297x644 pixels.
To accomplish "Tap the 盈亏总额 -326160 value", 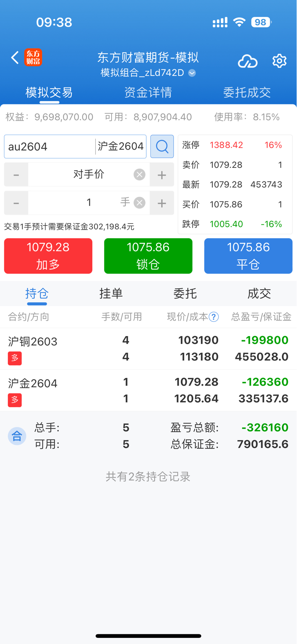I will pyautogui.click(x=265, y=428).
